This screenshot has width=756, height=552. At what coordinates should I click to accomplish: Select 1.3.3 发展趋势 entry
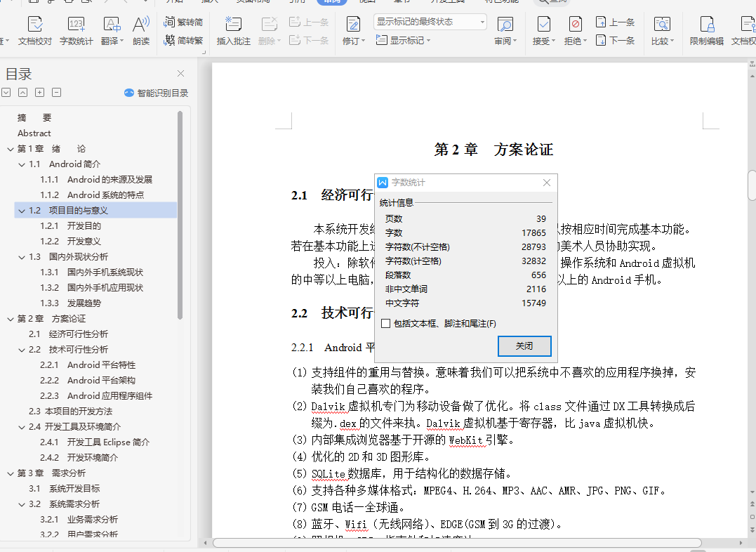pyautogui.click(x=70, y=303)
